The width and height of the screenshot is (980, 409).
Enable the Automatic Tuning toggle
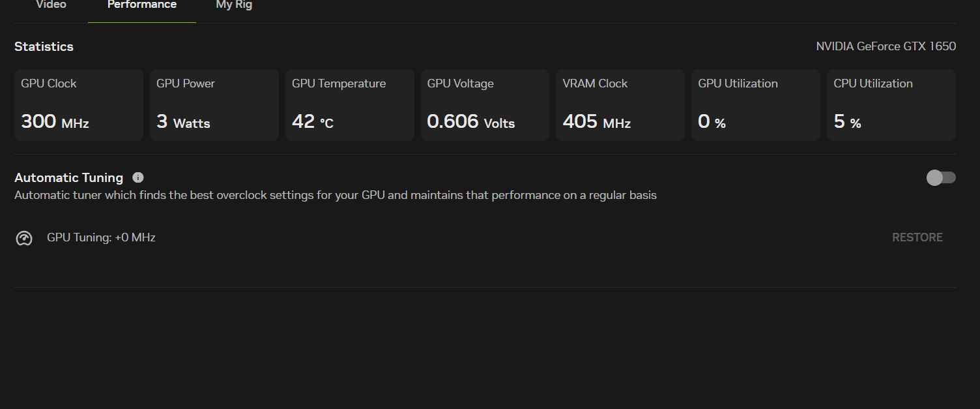(x=940, y=177)
